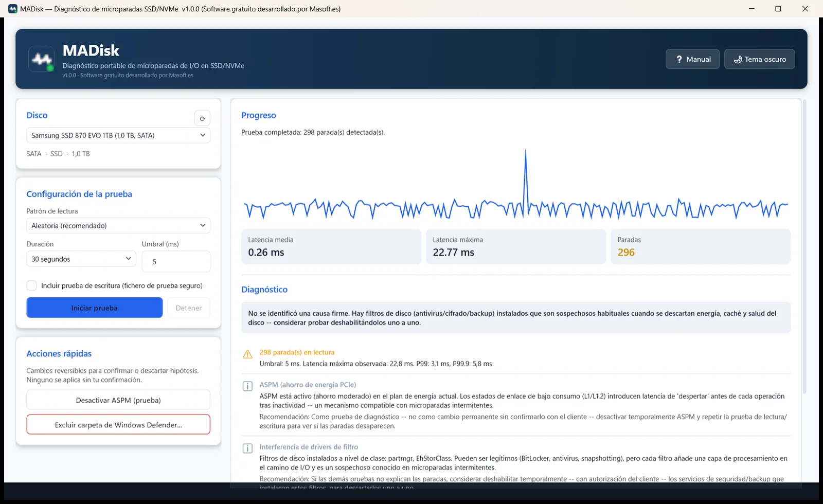The height and width of the screenshot is (504, 823).
Task: Click the Configuración de la prueba heading
Action: pos(79,194)
